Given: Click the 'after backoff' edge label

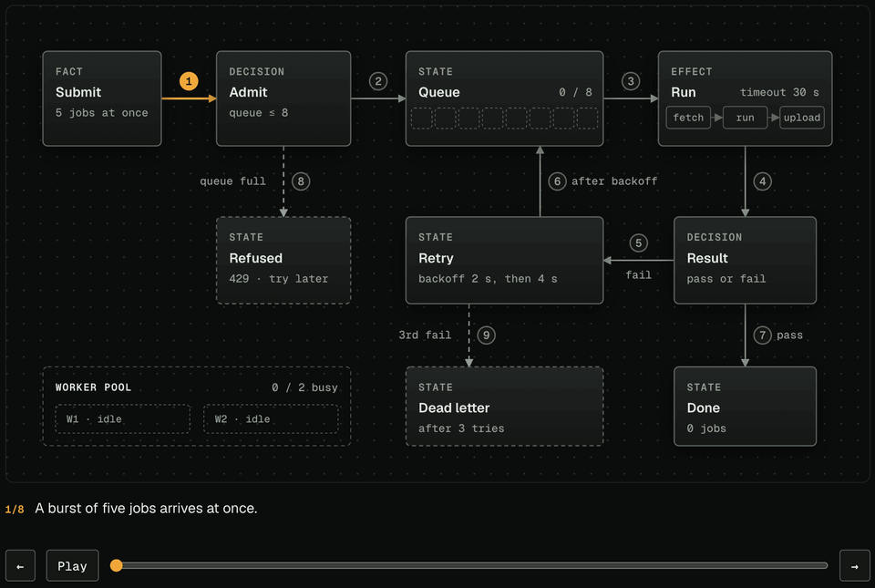Looking at the screenshot, I should pos(614,181).
